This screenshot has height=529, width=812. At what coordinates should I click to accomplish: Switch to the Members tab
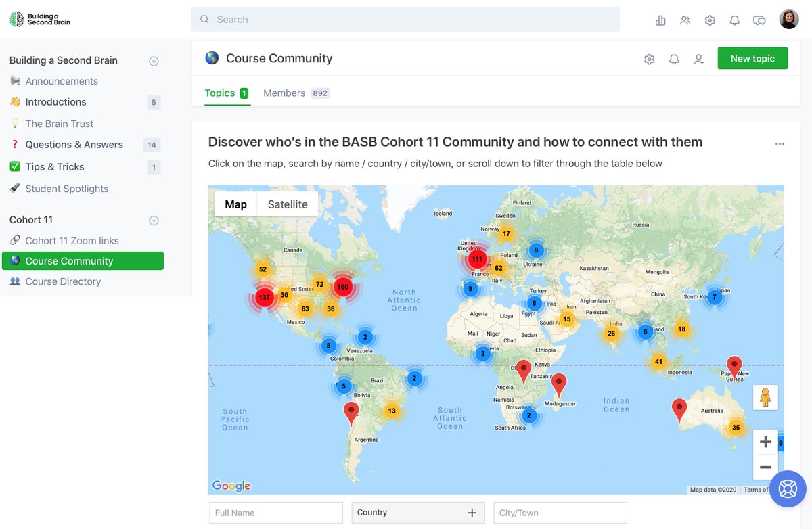click(x=296, y=93)
